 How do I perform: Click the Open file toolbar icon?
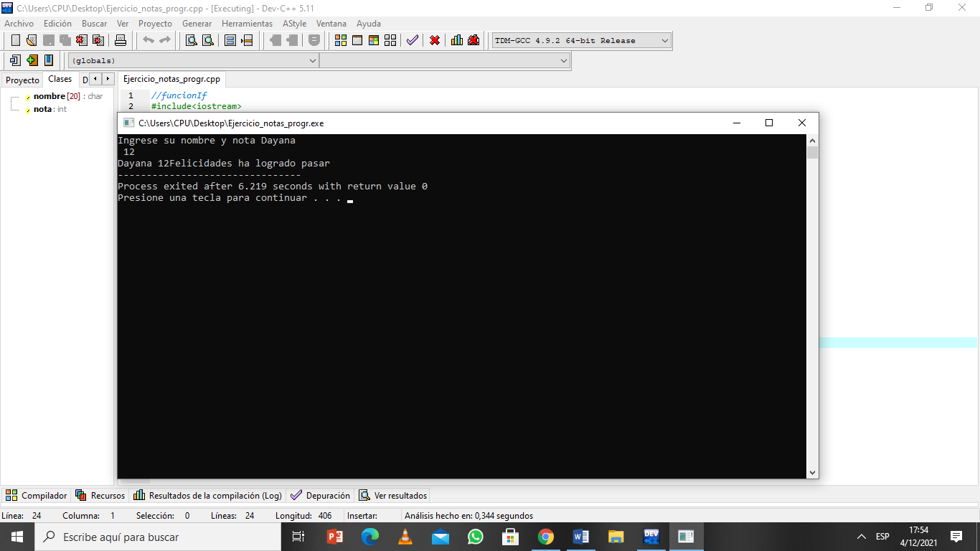(32, 40)
